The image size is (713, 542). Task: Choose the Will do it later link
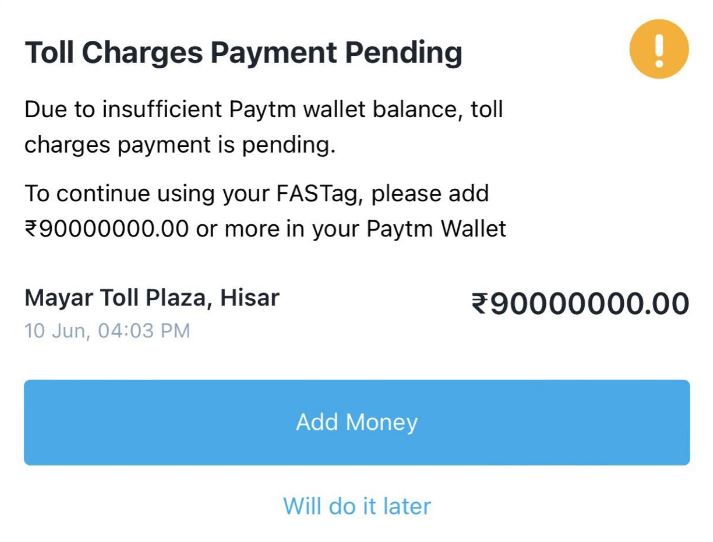click(357, 506)
